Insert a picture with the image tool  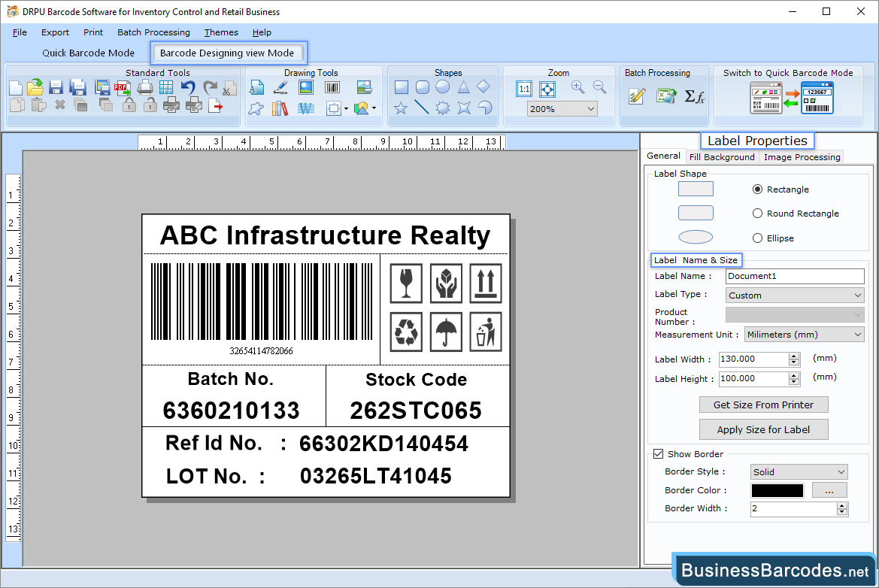[x=306, y=87]
